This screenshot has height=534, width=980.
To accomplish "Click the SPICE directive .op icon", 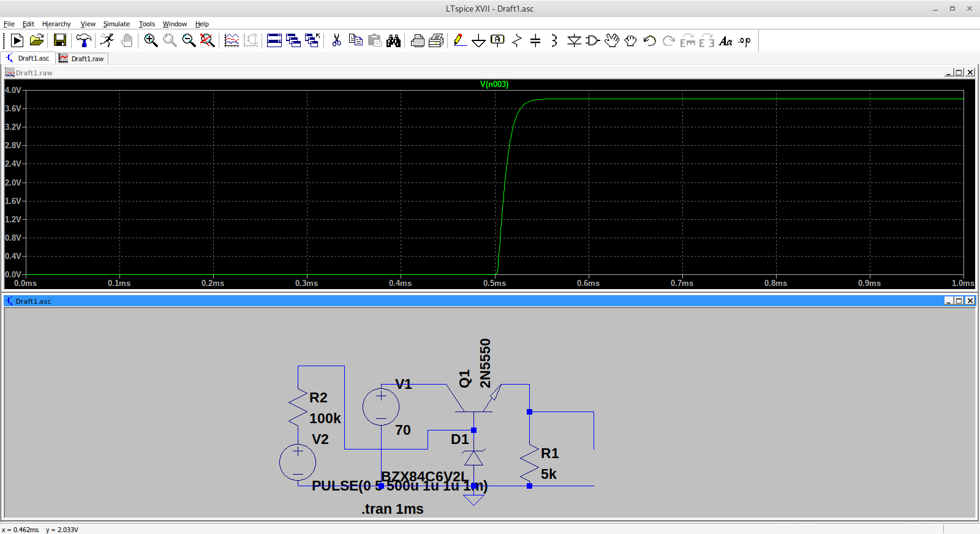I will point(744,41).
